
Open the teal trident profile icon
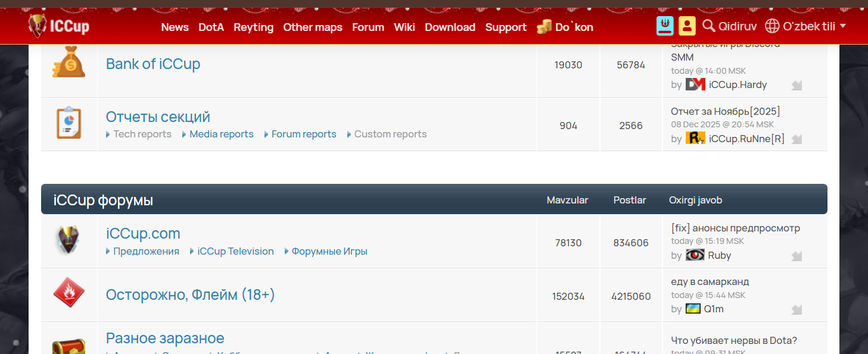[x=665, y=26]
